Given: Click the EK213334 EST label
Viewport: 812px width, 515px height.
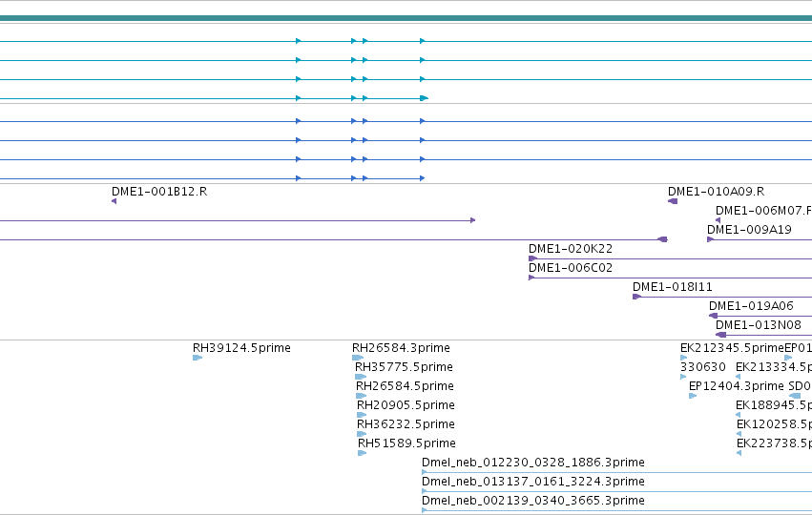Looking at the screenshot, I should pos(774,367).
